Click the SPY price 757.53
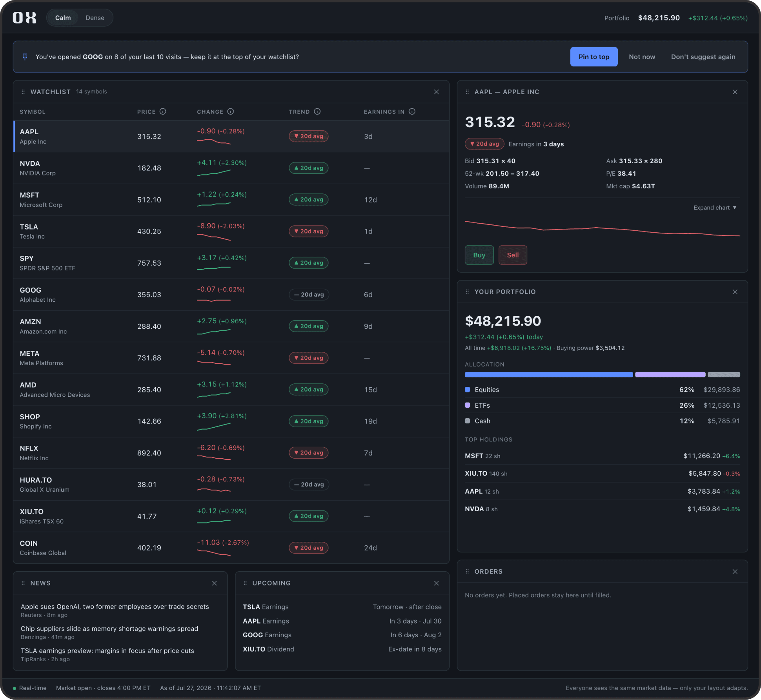Image resolution: width=761 pixels, height=700 pixels. (x=149, y=263)
